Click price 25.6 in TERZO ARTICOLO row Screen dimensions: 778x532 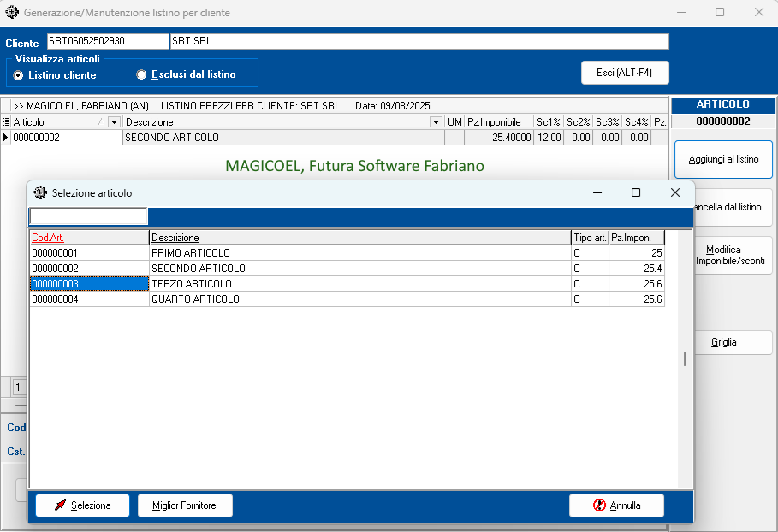637,284
